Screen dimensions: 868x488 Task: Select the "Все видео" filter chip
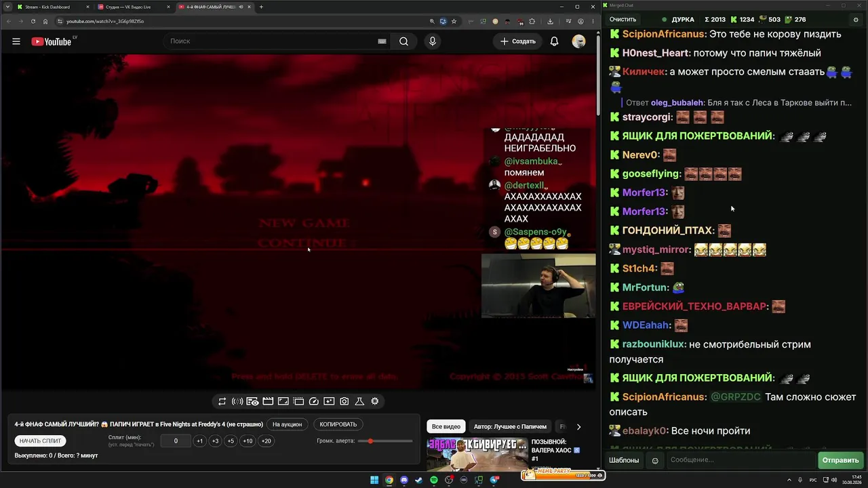446,426
